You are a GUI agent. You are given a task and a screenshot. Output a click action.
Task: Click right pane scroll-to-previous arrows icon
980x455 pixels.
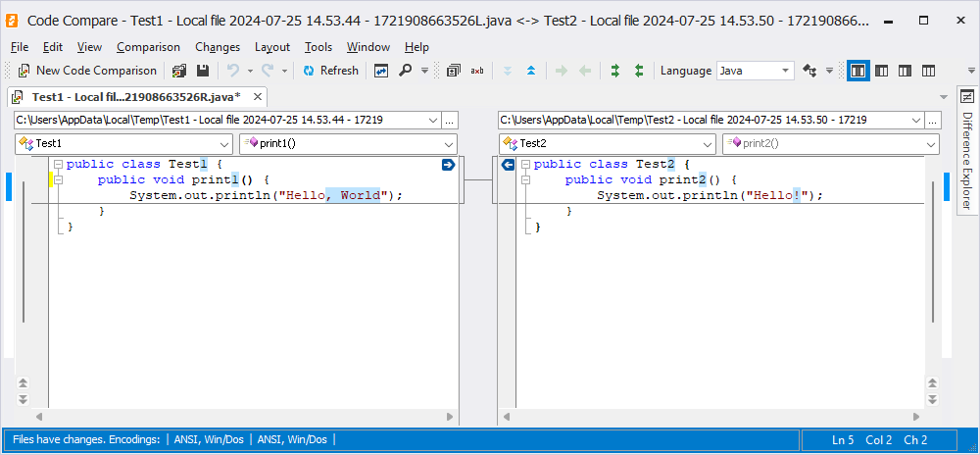click(x=933, y=383)
